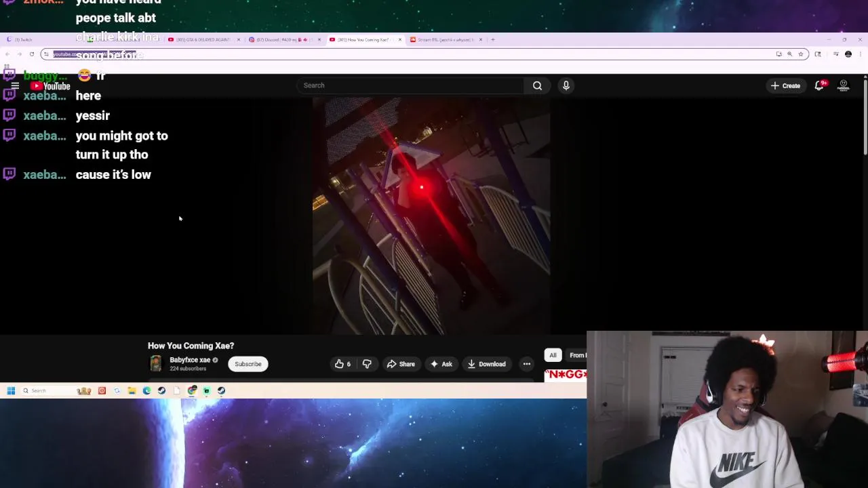
Task: Reload the page in the browser
Action: (x=31, y=54)
